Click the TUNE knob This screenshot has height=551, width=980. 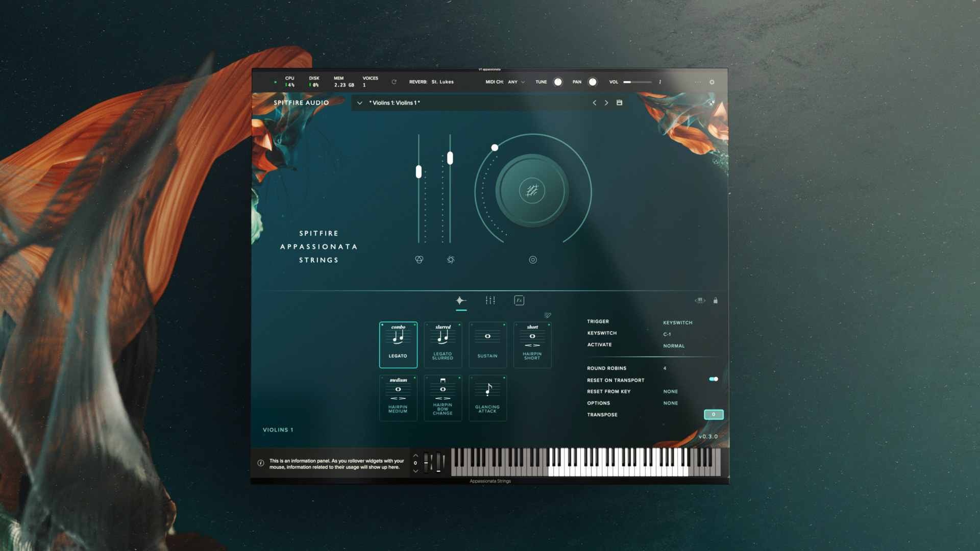[558, 82]
